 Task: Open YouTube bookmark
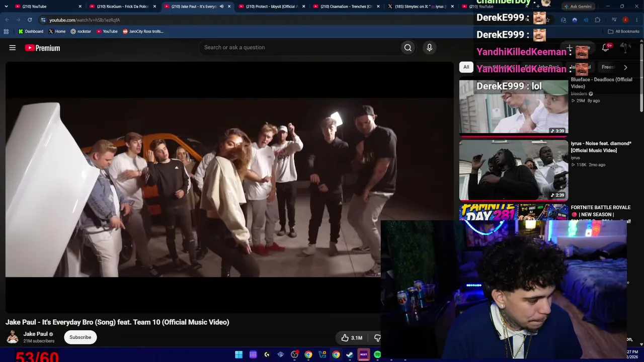point(107,31)
